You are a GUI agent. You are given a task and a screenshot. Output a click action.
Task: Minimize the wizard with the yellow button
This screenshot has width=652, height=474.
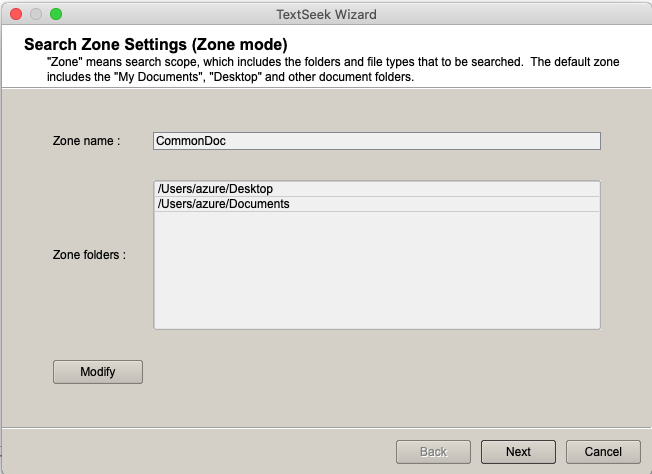(36, 14)
